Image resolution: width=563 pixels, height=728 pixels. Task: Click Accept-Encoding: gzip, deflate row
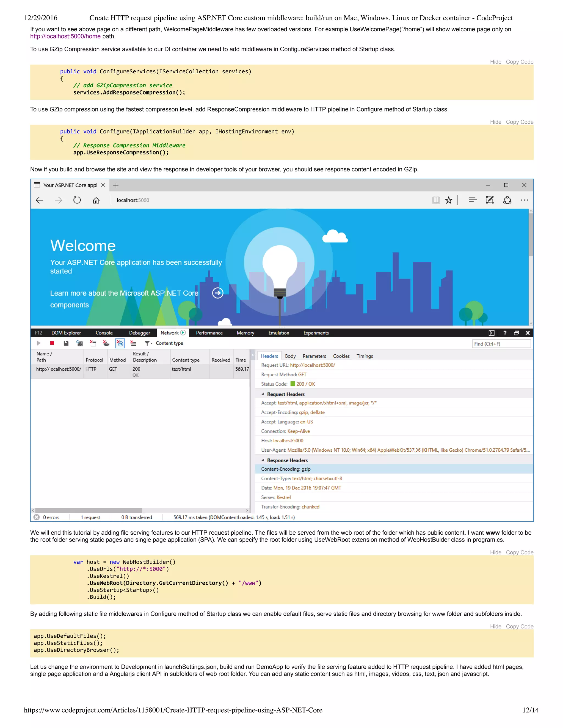point(394,412)
